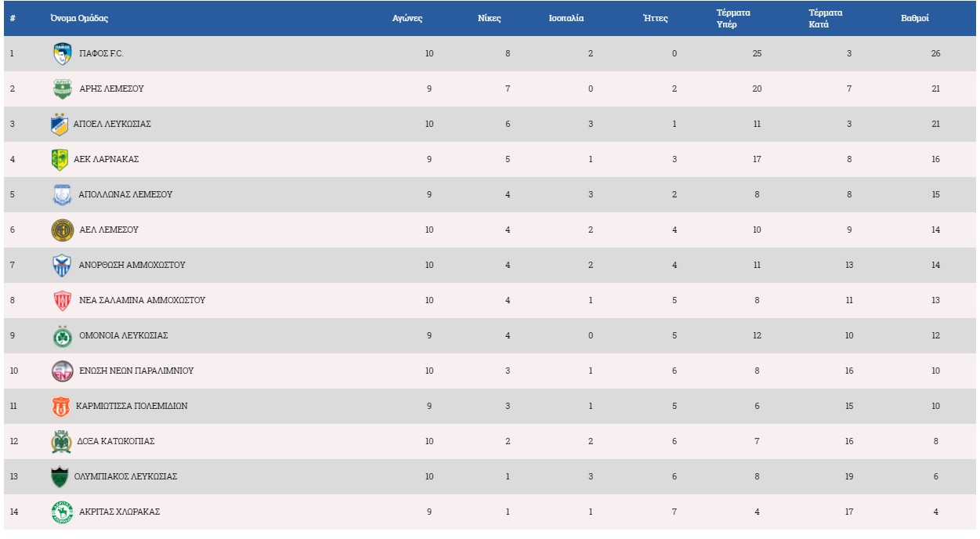Open the ΑΝΟΡΘΩΣΗ ΑΜΜΟΧΩΣΤΟΥ team name

[132, 265]
